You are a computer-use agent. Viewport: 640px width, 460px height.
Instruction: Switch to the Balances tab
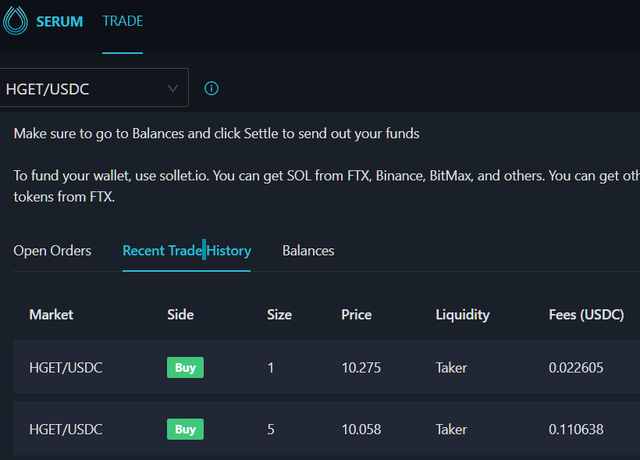308,250
